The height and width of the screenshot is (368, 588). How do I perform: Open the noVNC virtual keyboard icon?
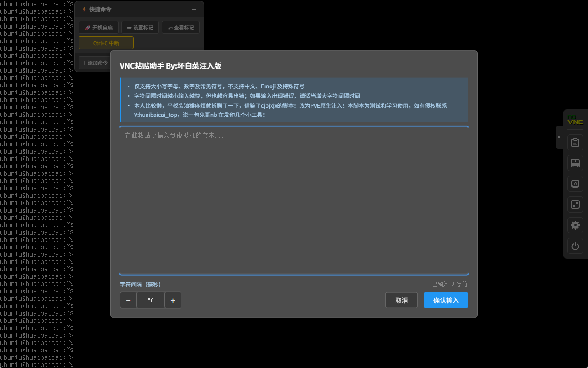[x=575, y=163]
